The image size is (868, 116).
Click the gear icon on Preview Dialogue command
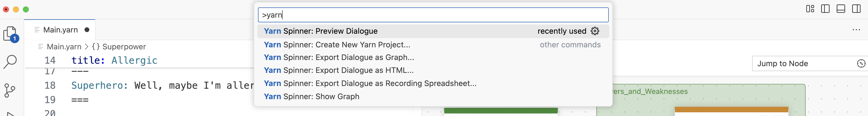pos(595,31)
